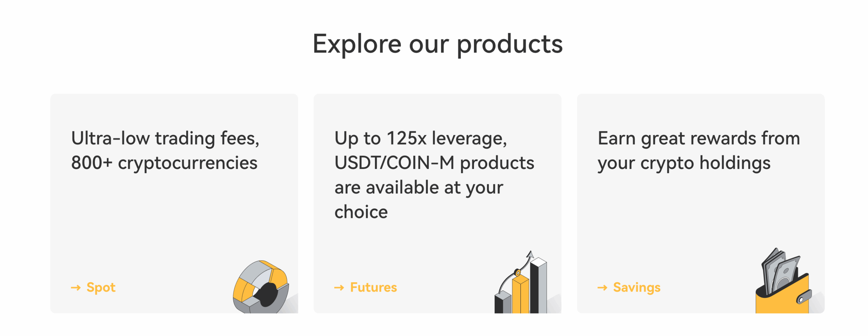Click the 800+ cryptocurrencies line
868x336 pixels.
pyautogui.click(x=164, y=163)
